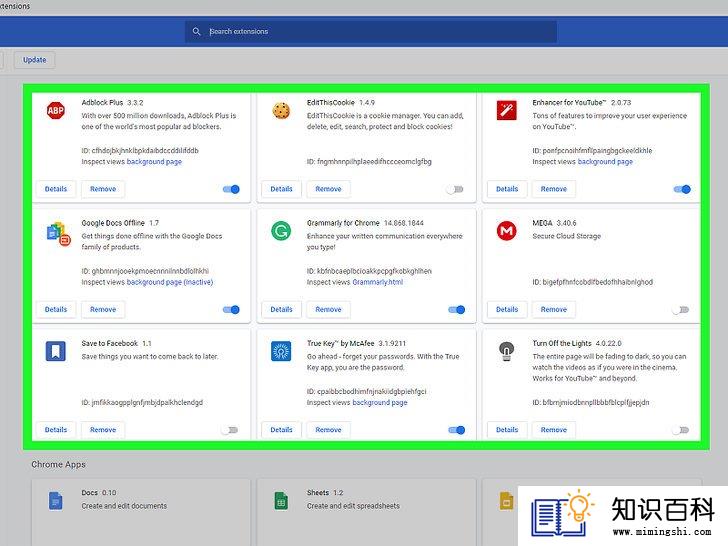Click the 'Create and edit documents' text
Image resolution: width=728 pixels, height=546 pixels.
point(124,506)
